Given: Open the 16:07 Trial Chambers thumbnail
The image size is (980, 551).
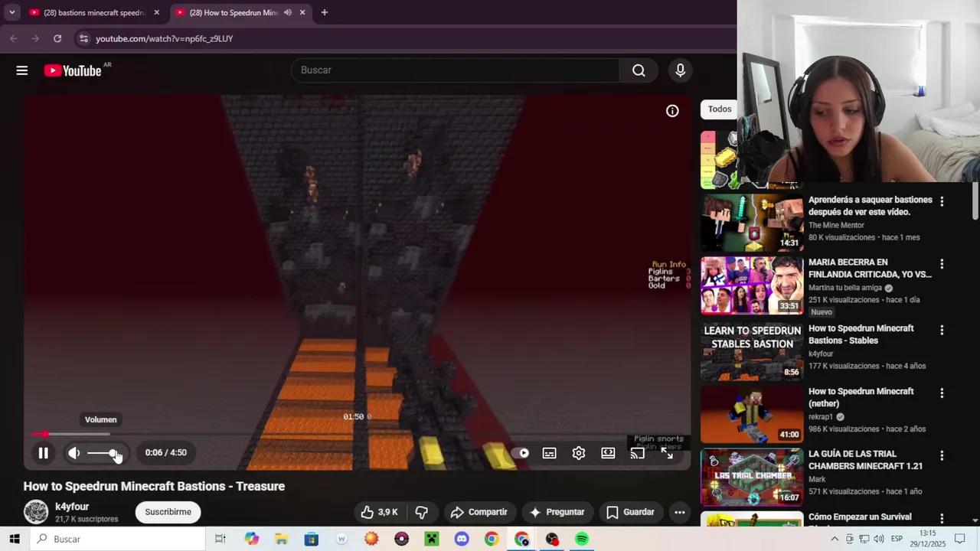Looking at the screenshot, I should point(752,477).
